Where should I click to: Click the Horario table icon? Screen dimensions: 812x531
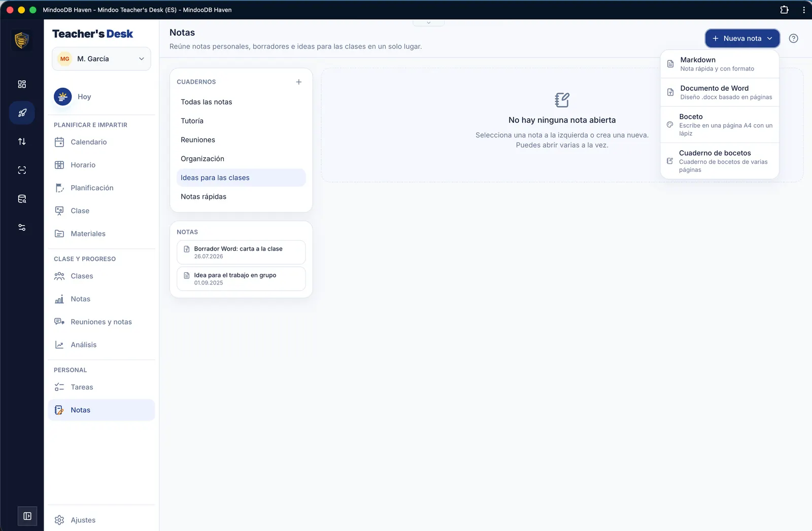[x=59, y=165]
